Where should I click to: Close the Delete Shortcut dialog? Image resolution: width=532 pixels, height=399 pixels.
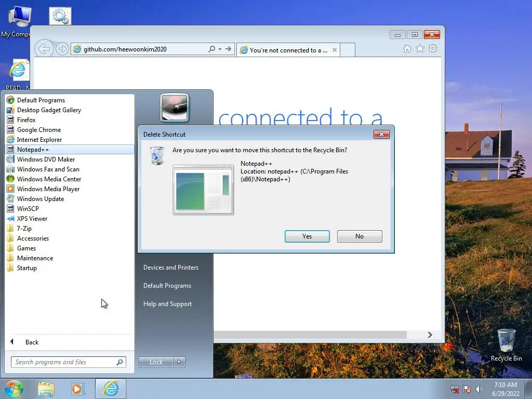tap(381, 135)
